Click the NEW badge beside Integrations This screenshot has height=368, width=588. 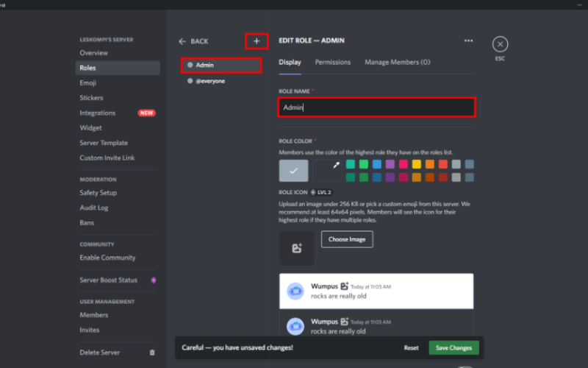[146, 113]
